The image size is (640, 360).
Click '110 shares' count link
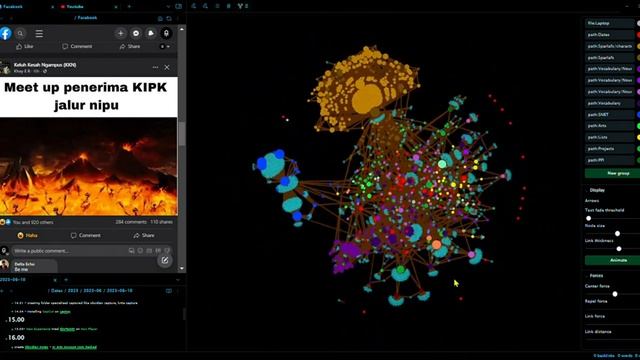161,222
